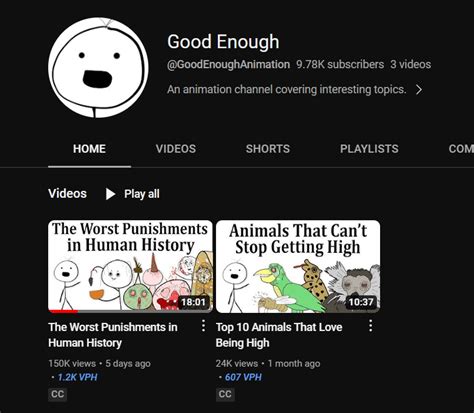Open three-dot menu for Worst Punishments video
This screenshot has height=413, width=474.
203,326
